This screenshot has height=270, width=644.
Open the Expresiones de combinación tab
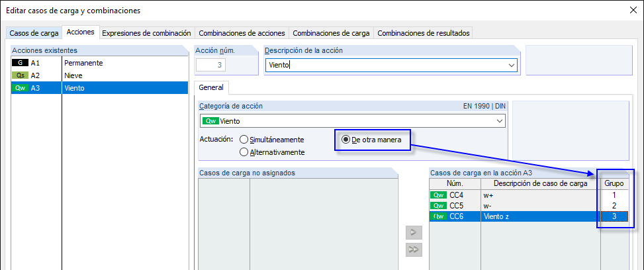pyautogui.click(x=146, y=33)
